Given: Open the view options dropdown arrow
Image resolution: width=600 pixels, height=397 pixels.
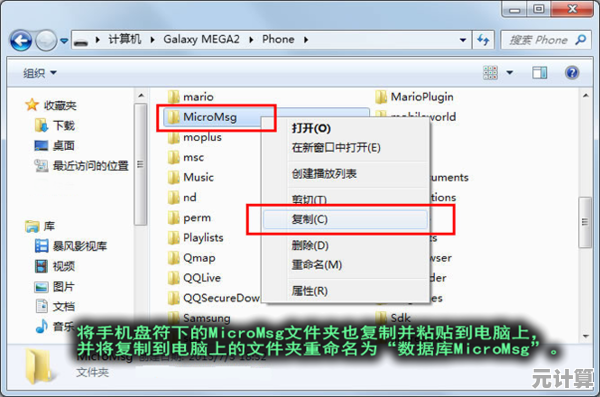Looking at the screenshot, I should (x=510, y=72).
